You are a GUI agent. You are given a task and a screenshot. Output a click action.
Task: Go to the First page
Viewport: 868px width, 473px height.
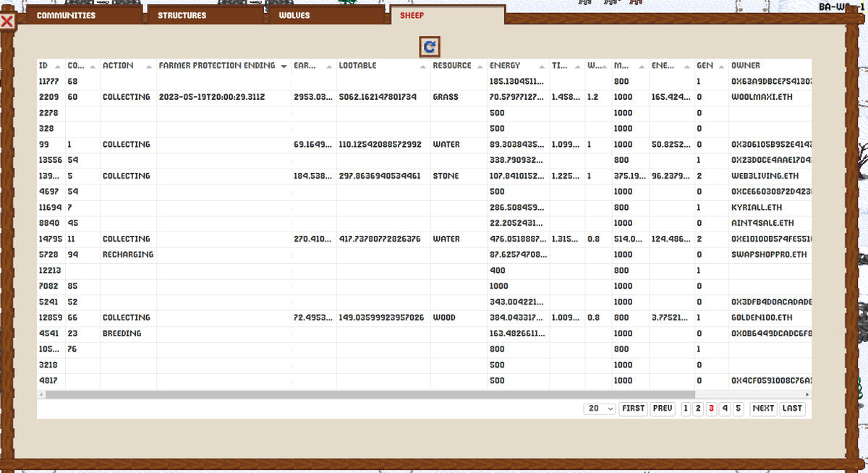633,409
